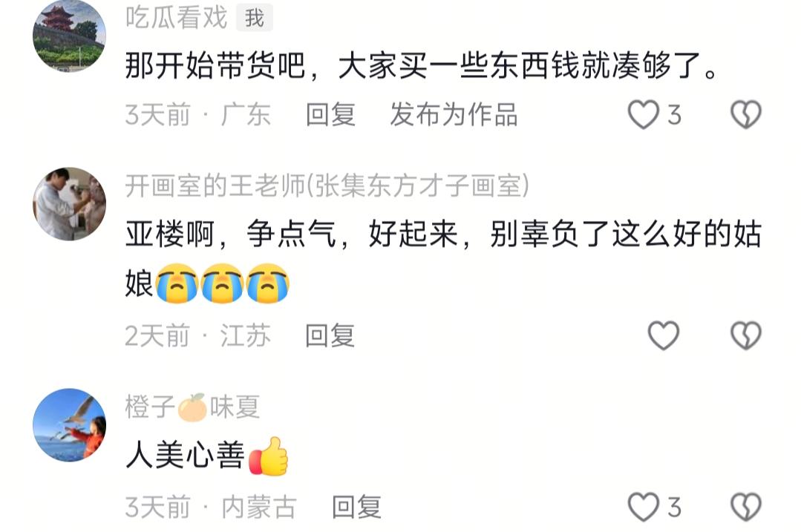
Task: Open 橙子味夏 profile avatar
Action: tap(70, 425)
